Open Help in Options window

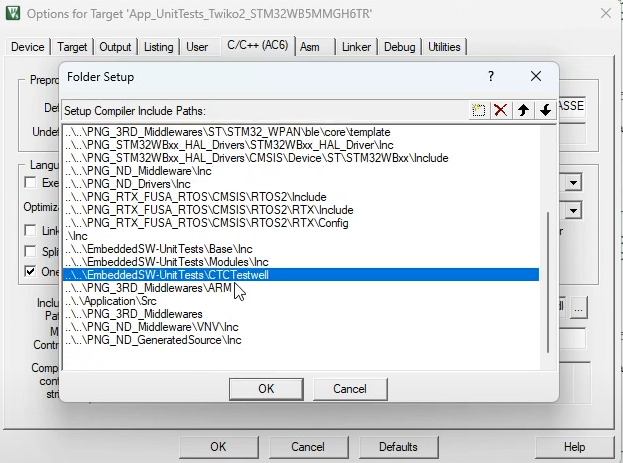point(574,447)
